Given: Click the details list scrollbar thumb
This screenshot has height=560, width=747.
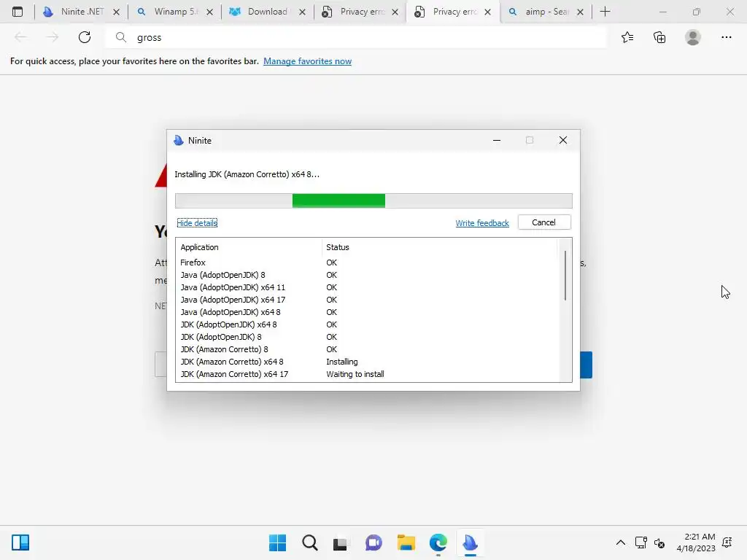Looking at the screenshot, I should [565, 275].
